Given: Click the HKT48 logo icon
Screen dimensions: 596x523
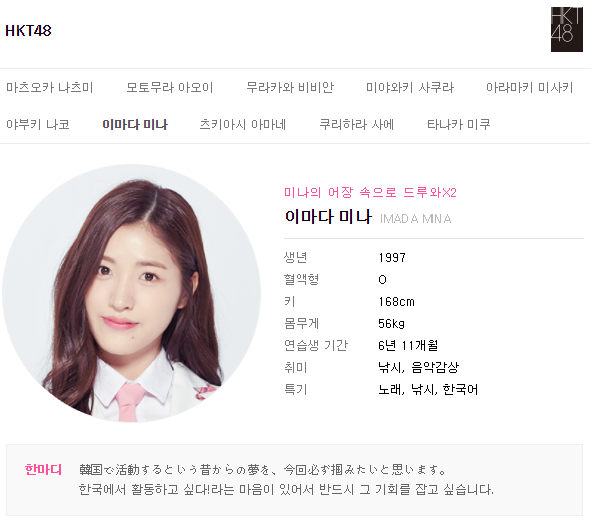Looking at the screenshot, I should coord(566,29).
